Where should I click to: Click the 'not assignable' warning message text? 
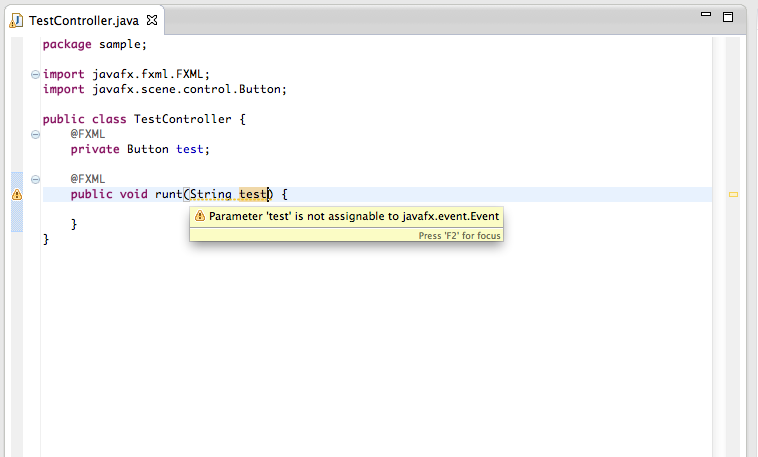pos(354,216)
